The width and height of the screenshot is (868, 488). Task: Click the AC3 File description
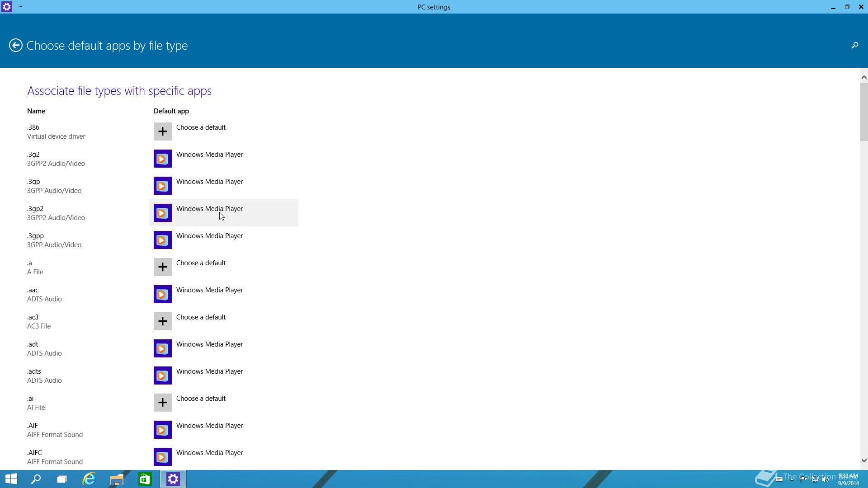tap(39, 326)
